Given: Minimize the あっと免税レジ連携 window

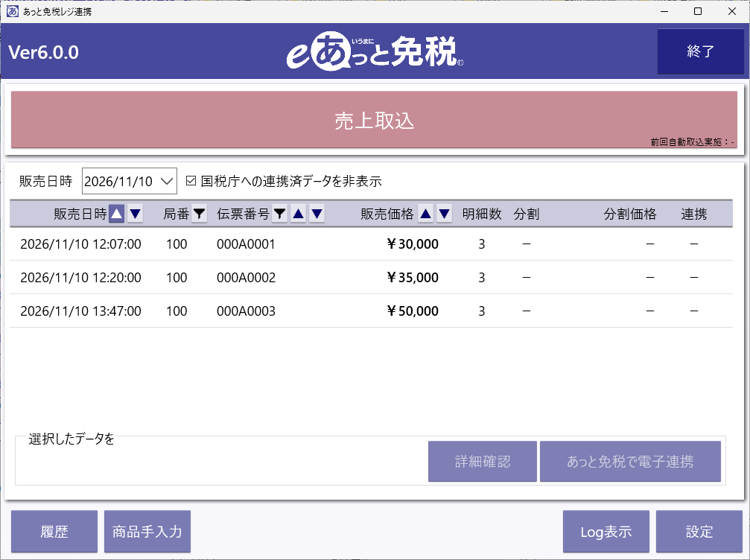Looking at the screenshot, I should (x=664, y=11).
